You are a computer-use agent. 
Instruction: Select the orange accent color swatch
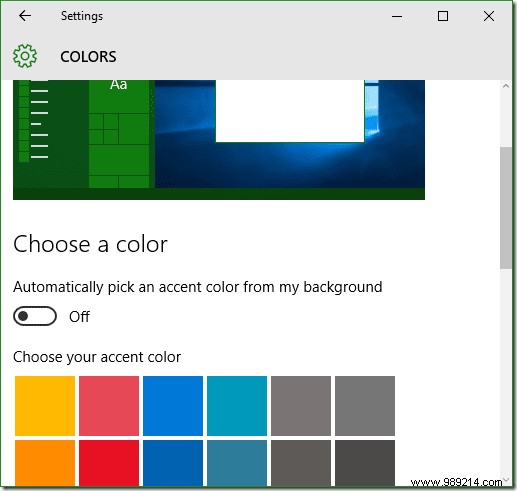[45, 463]
